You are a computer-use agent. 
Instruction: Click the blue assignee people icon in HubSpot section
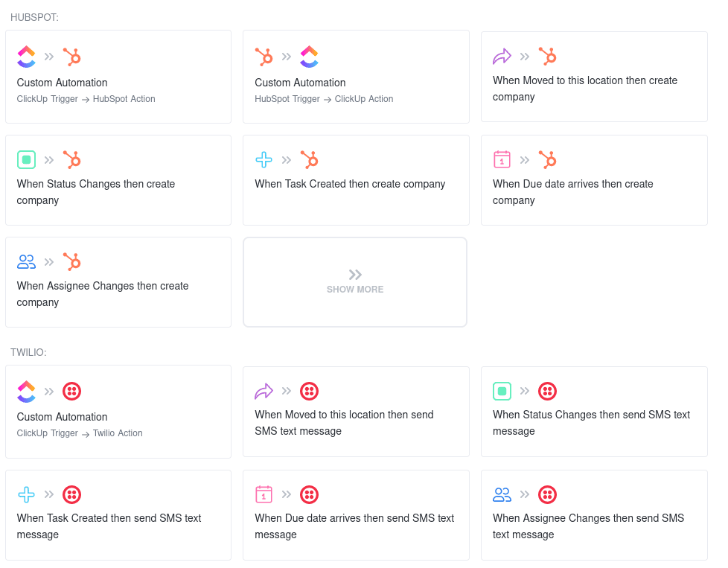tap(27, 261)
